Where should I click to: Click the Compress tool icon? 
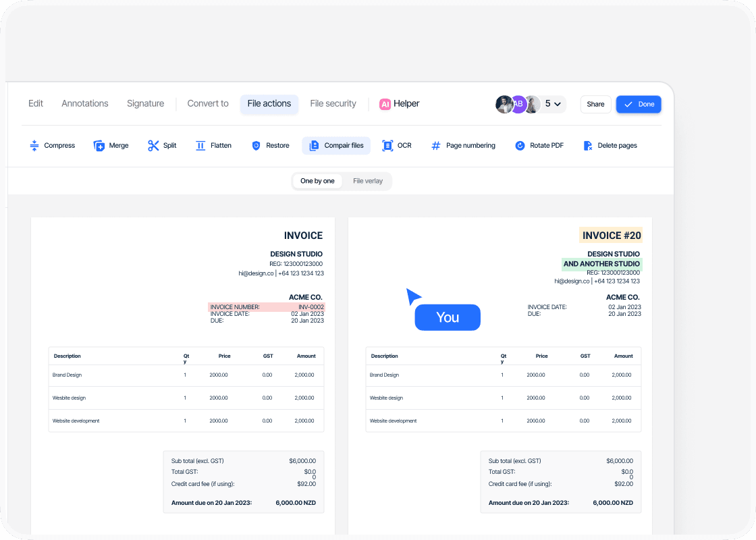coord(34,146)
